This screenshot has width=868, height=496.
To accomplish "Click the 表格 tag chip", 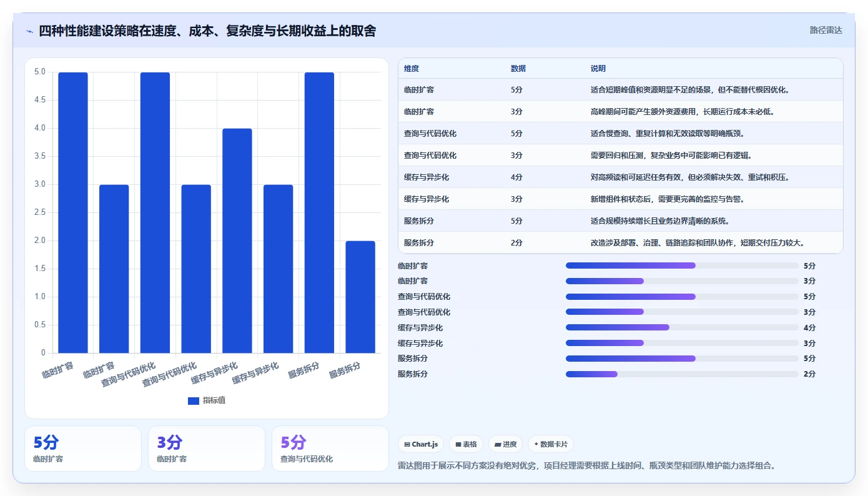I will [466, 444].
